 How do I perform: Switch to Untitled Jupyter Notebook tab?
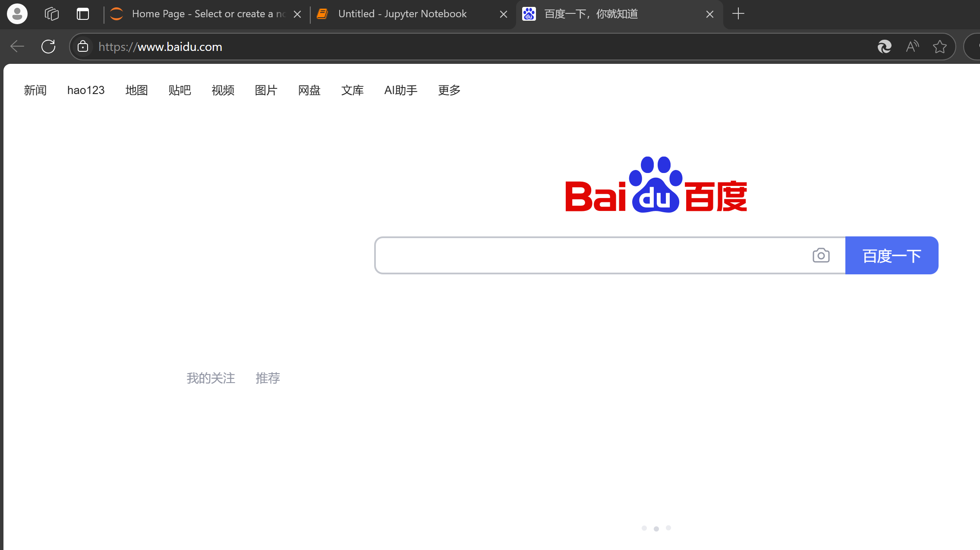[402, 14]
